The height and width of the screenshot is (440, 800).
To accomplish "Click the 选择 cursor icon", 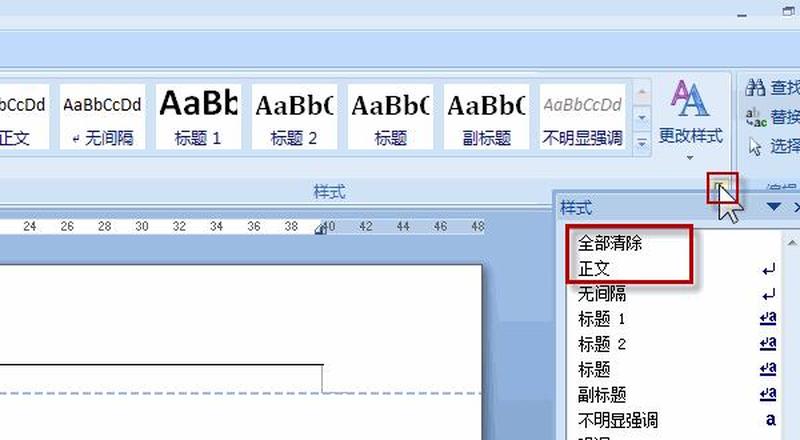I will [x=755, y=146].
